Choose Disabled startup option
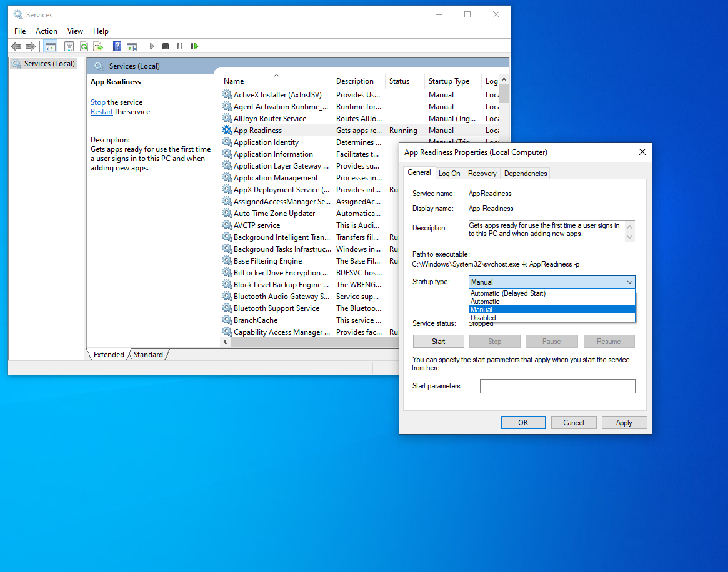 [552, 318]
